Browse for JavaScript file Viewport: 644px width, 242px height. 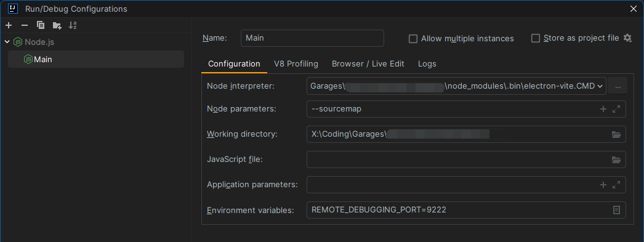(x=616, y=160)
